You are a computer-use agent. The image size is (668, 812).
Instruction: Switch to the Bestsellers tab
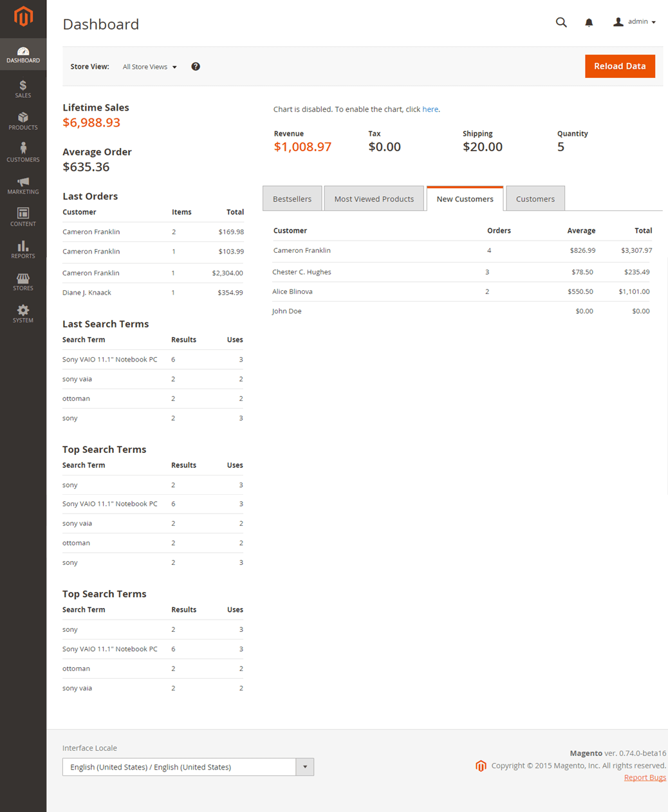tap(292, 198)
